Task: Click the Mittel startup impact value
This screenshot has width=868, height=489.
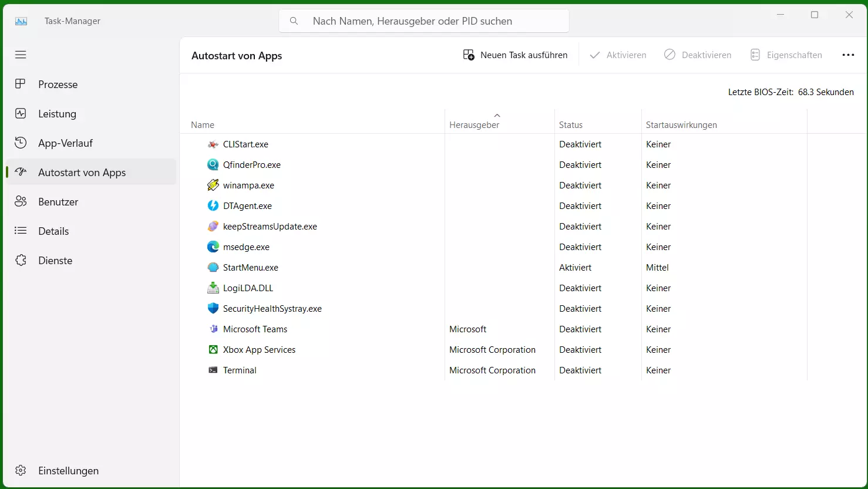Action: 657,267
